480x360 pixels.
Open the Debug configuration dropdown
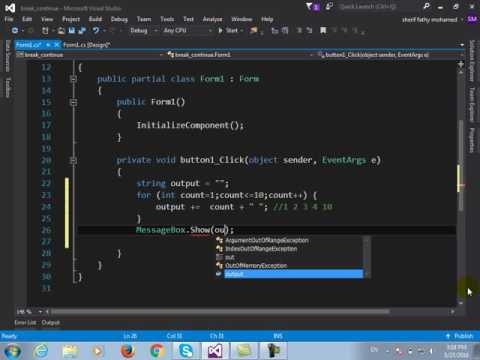143,31
